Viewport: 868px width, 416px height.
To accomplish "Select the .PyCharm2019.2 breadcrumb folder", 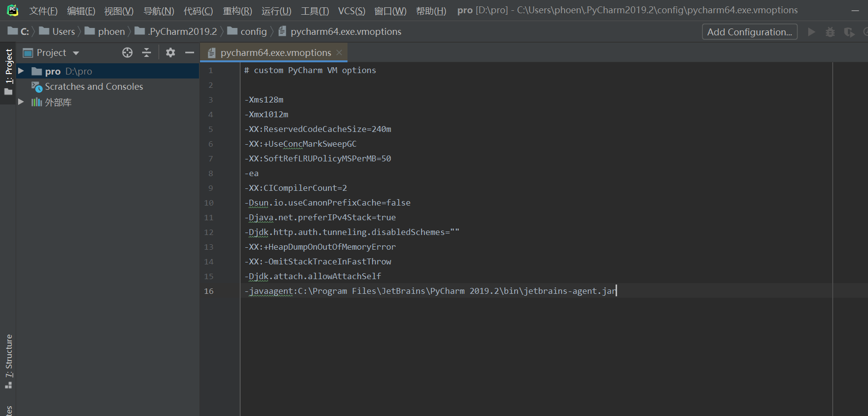I will [x=176, y=31].
